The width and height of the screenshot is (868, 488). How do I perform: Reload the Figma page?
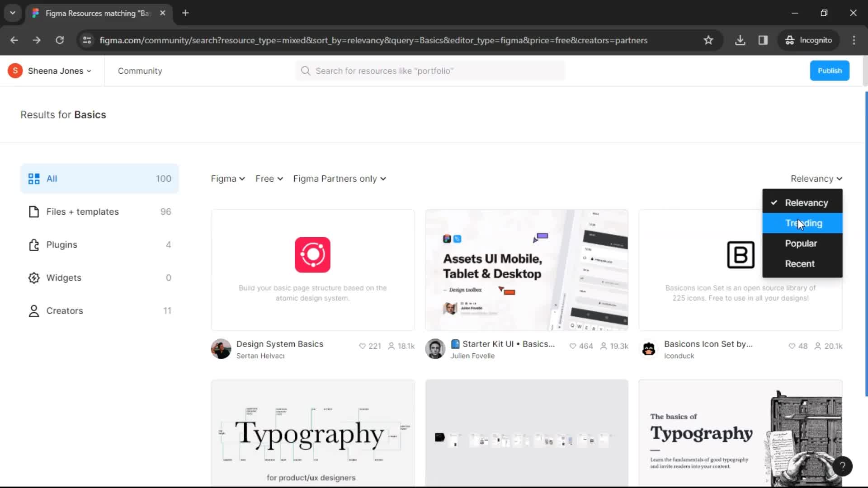60,40
